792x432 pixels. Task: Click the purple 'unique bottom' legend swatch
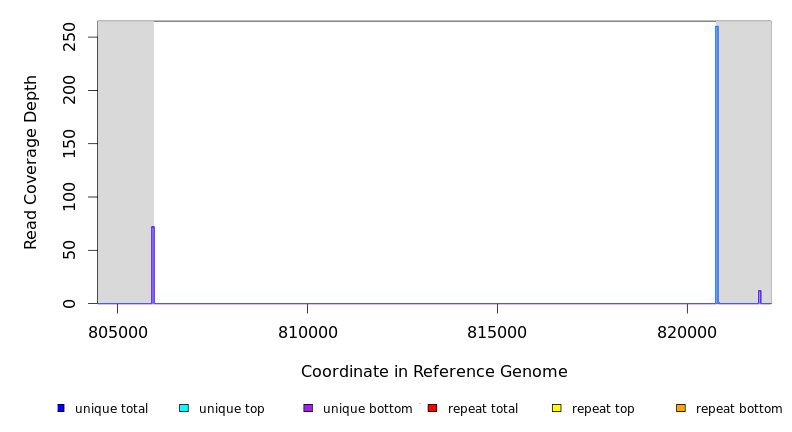308,408
